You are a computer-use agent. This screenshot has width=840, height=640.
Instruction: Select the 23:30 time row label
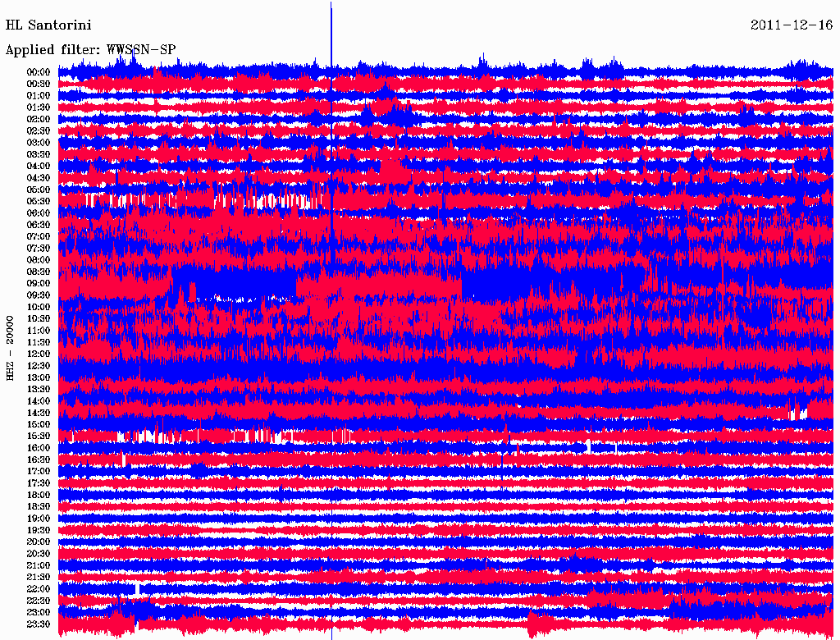coord(39,624)
